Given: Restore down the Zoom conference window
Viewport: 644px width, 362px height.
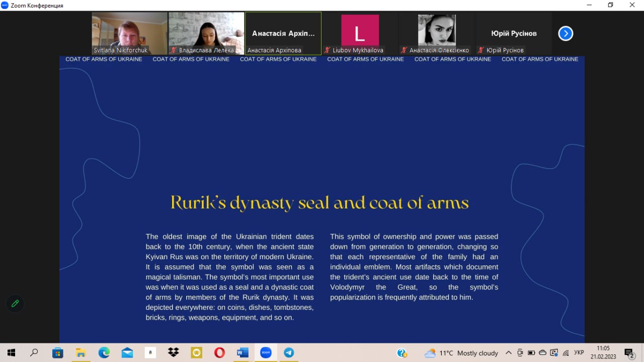Looking at the screenshot, I should pos(611,5).
